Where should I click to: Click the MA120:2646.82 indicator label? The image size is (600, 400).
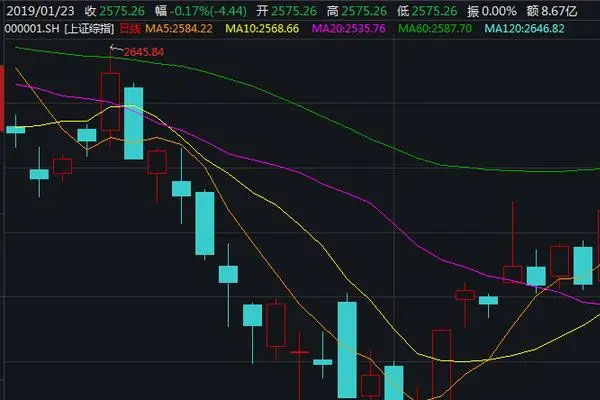[x=524, y=28]
